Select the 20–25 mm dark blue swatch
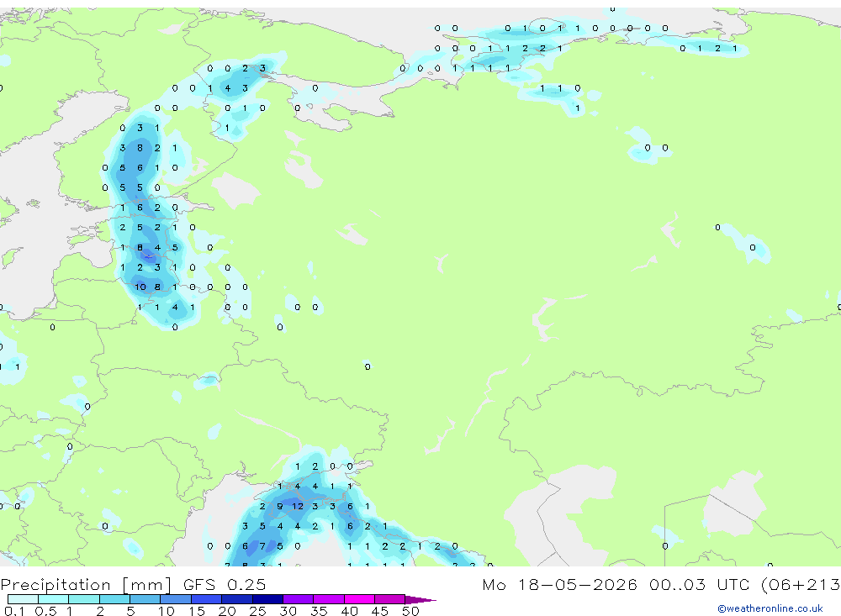Image resolution: width=841 pixels, height=616 pixels. (x=237, y=599)
